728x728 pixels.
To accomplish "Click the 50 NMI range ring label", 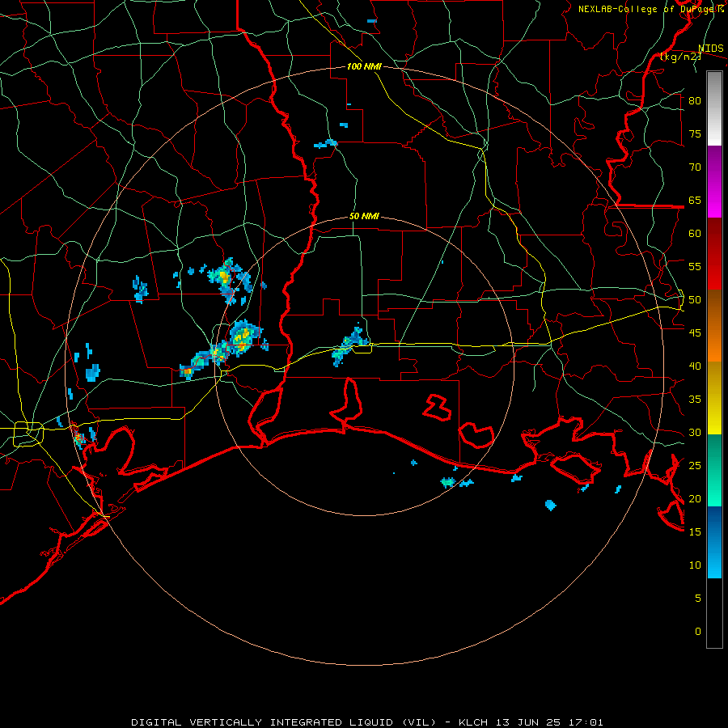I will click(364, 216).
